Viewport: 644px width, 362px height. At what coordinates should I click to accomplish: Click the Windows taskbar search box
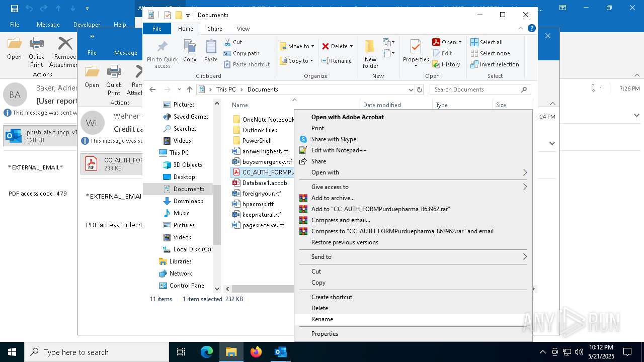point(97,352)
